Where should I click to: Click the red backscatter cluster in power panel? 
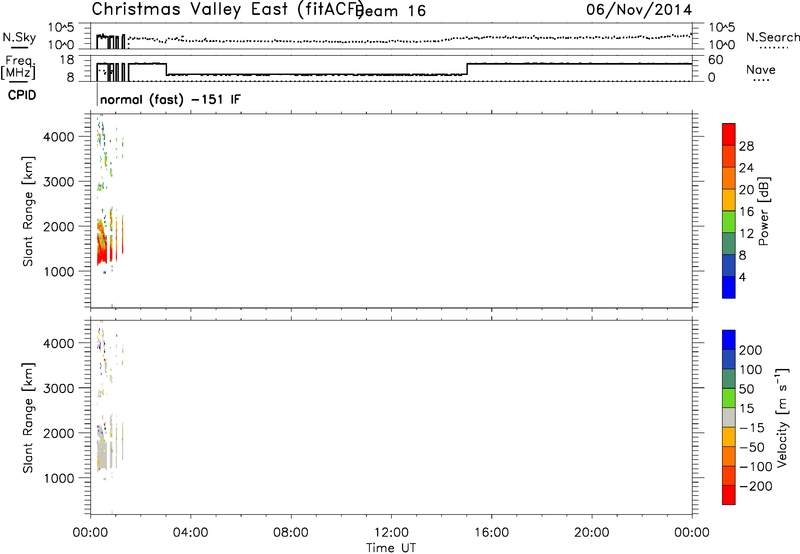click(103, 242)
